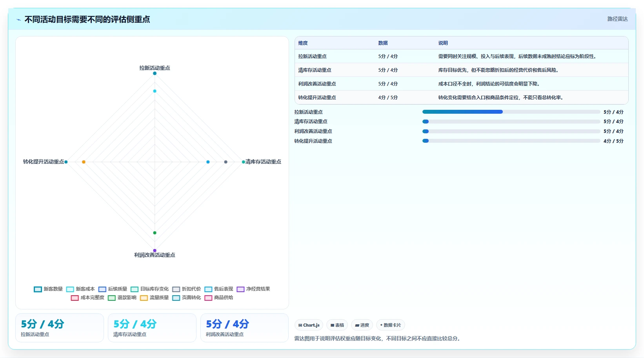
Task: Click the green data point on the radar
Action: click(x=155, y=233)
